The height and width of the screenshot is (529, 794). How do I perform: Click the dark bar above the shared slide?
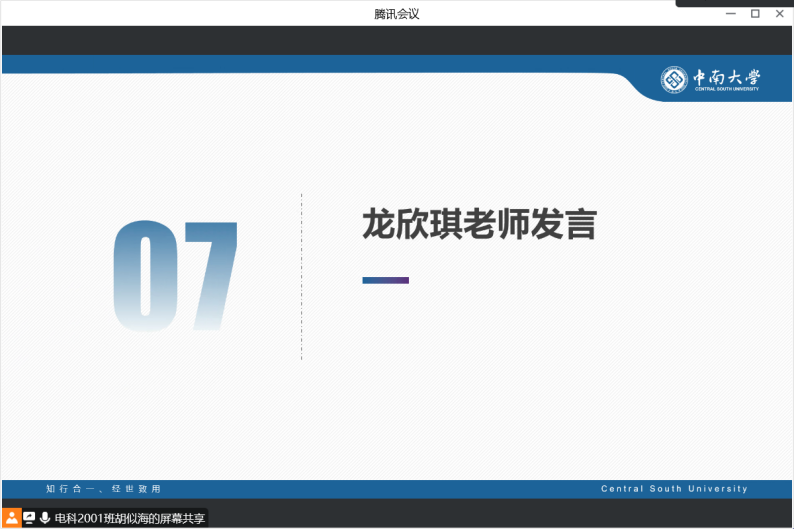click(x=396, y=41)
